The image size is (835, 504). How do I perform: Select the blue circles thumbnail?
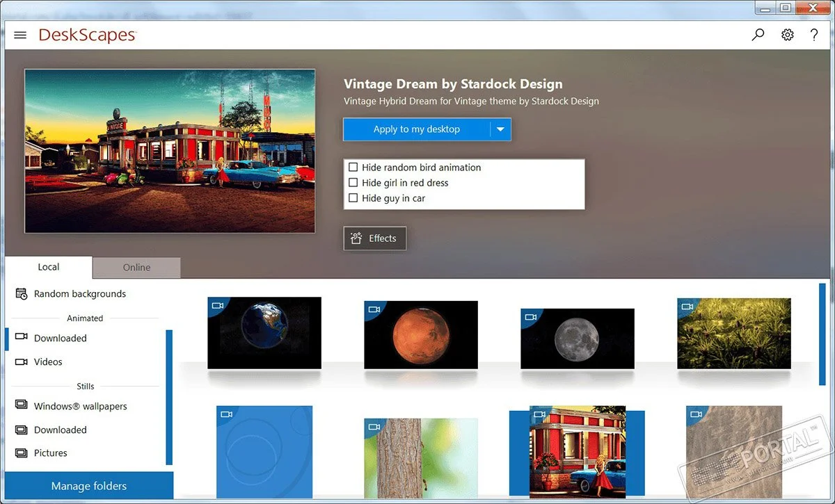tap(264, 452)
